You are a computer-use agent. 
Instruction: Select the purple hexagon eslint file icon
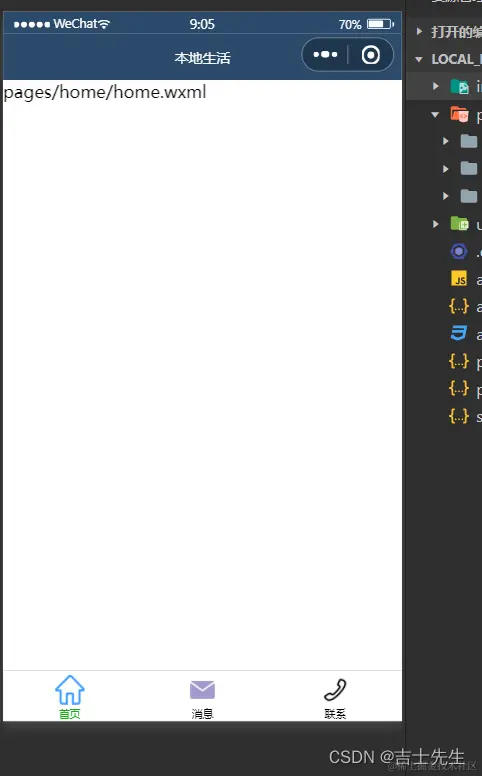(459, 251)
